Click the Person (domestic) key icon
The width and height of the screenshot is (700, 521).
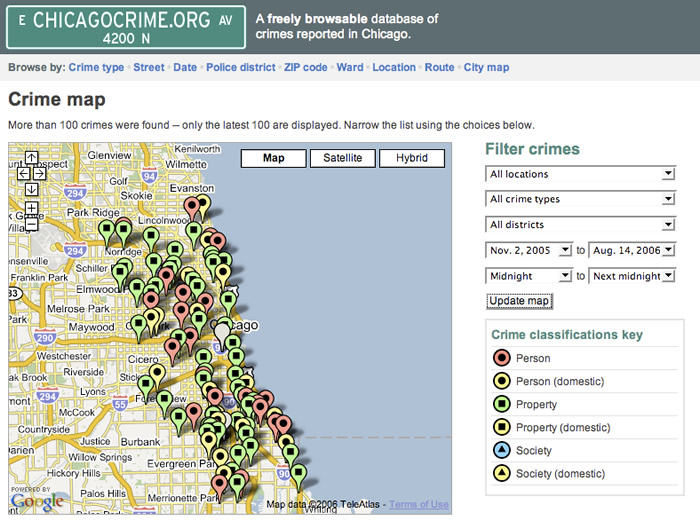coord(501,381)
